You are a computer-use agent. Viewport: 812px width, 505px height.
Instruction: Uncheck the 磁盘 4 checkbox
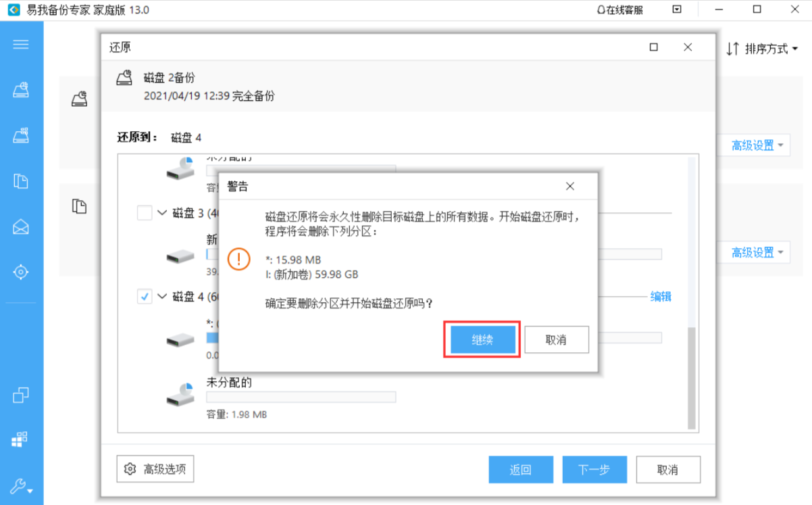coord(145,296)
